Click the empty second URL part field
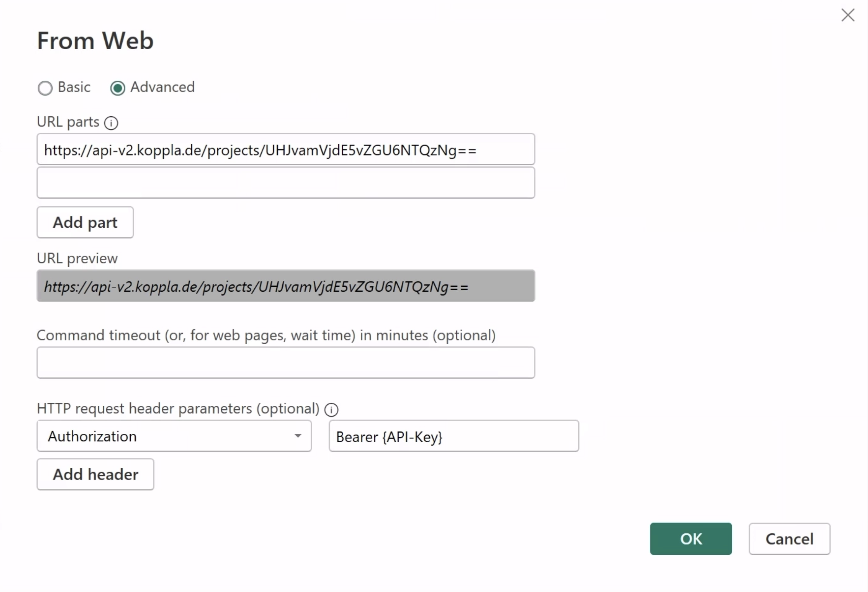 (x=286, y=183)
